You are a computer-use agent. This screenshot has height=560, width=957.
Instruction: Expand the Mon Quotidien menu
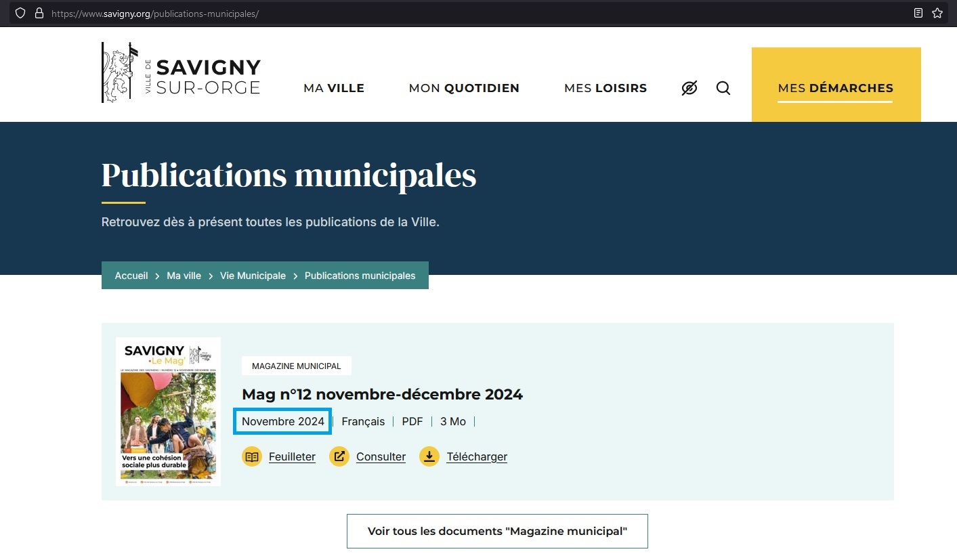coord(464,88)
